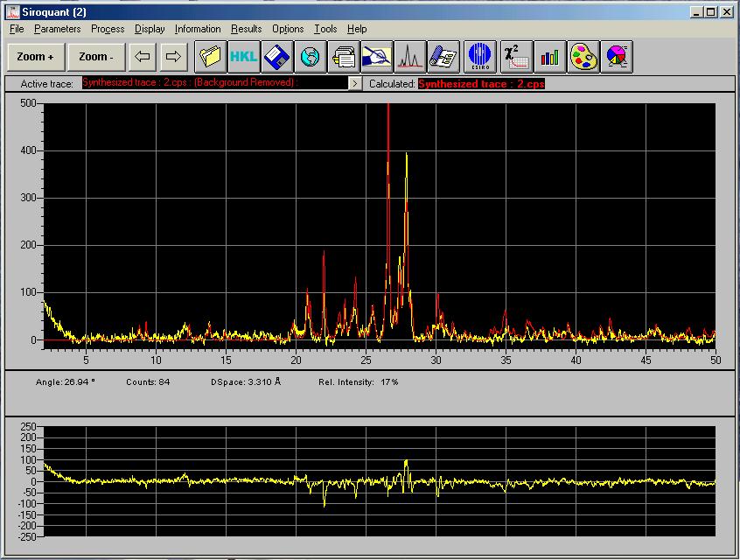The width and height of the screenshot is (740, 560).
Task: Click the Active trace name field
Action: coord(213,83)
